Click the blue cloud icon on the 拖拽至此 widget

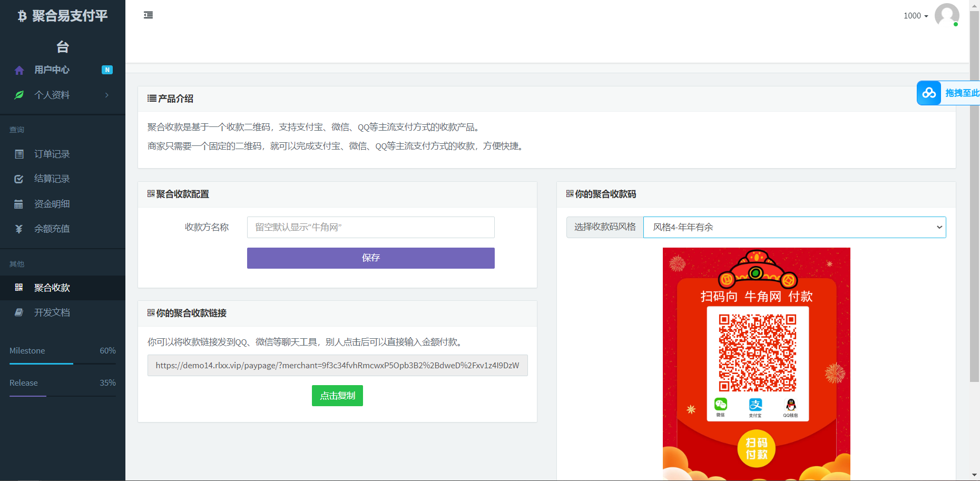tap(929, 93)
